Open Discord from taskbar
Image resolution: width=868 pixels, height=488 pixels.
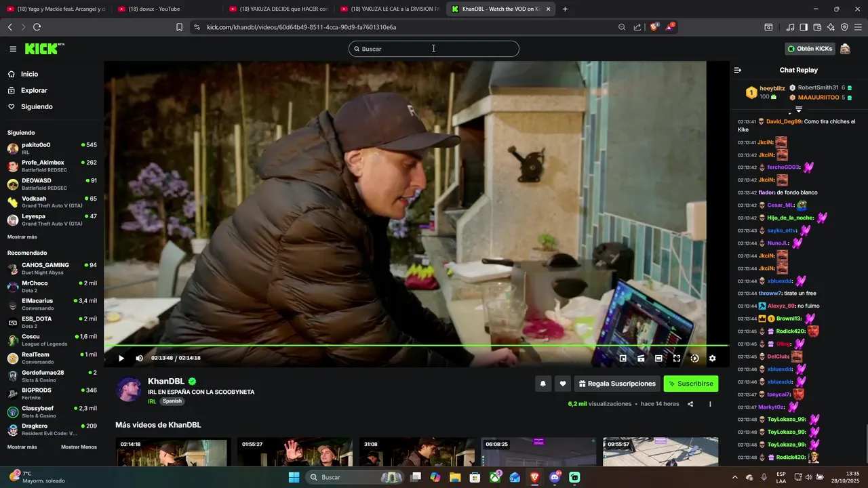(555, 477)
